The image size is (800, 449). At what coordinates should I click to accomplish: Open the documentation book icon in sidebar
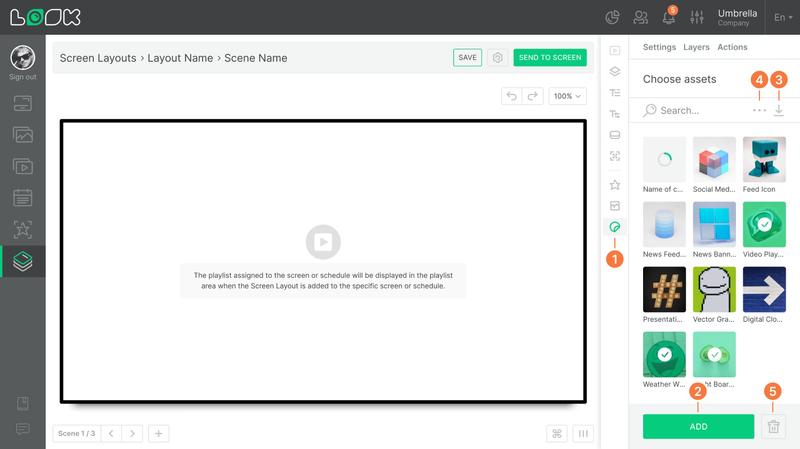[22, 404]
